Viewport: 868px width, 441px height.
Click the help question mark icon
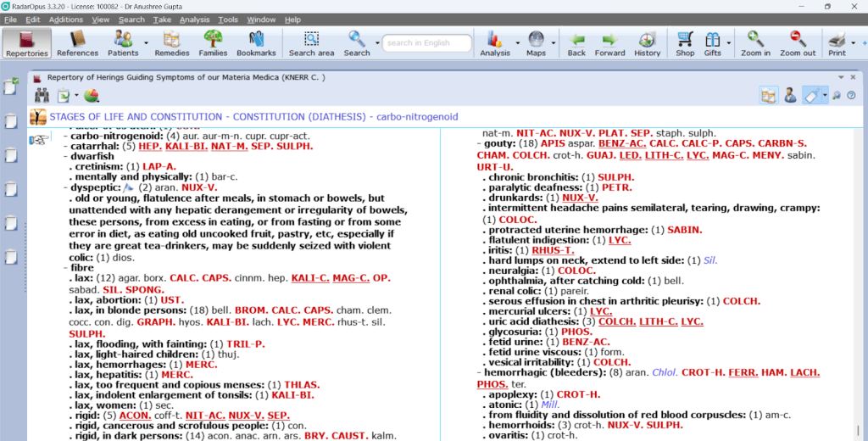(x=851, y=95)
